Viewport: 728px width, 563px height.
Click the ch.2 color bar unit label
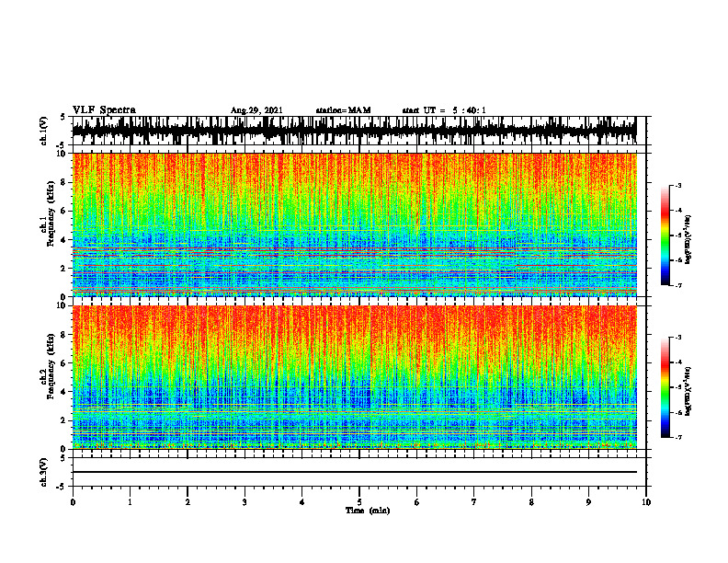click(688, 390)
